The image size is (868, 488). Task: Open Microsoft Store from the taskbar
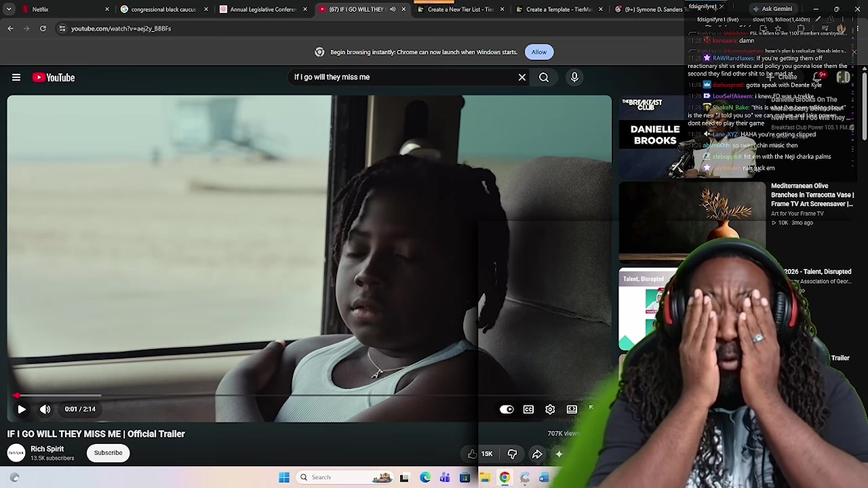pyautogui.click(x=465, y=477)
